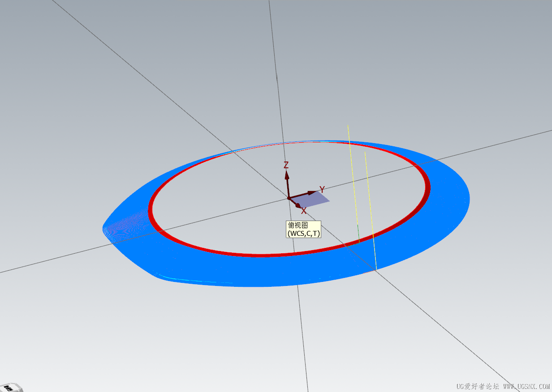552x392 pixels.
Task: Click the Y axis arrow of the WCS triad
Action: (302, 195)
